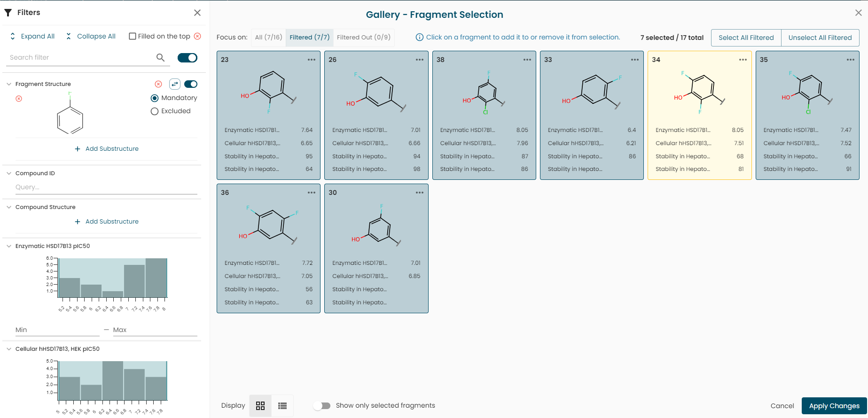Open more options menu for fragment 35

point(851,60)
